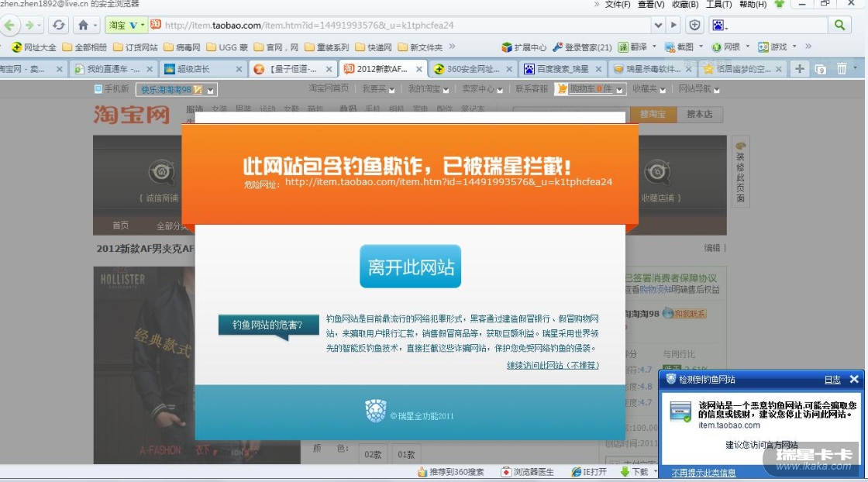The height and width of the screenshot is (482, 868).
Task: Click the 钓鱼网站的危害? label
Action: (x=268, y=325)
